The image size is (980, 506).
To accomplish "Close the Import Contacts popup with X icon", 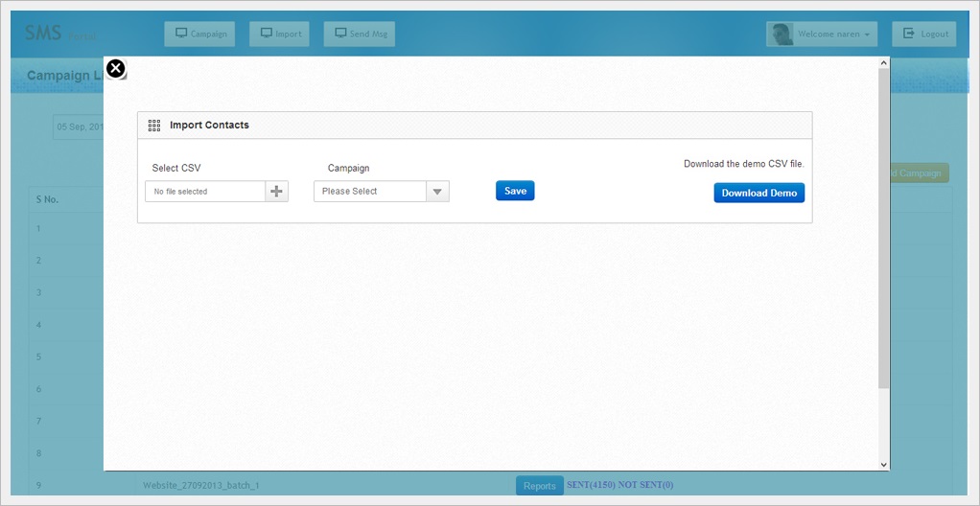I will point(115,68).
